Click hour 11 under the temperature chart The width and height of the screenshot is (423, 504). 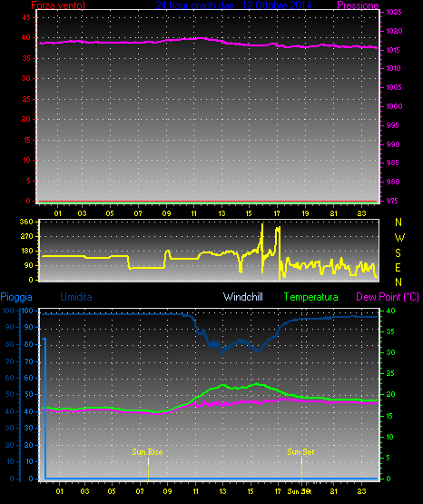tap(195, 491)
